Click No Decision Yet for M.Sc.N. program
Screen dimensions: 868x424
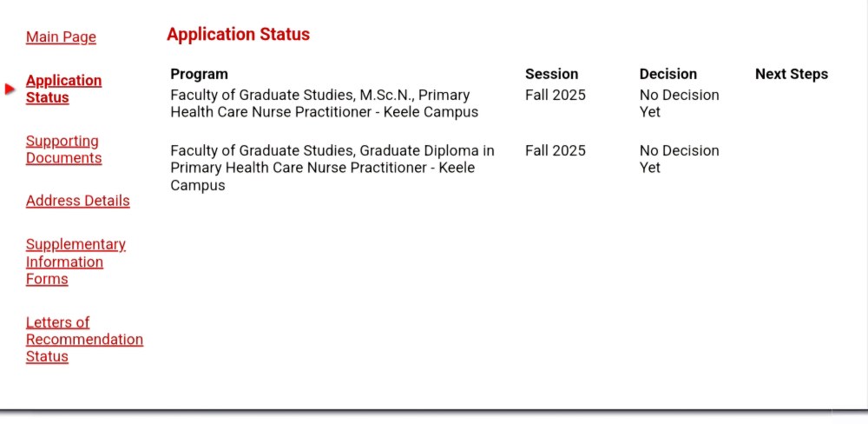coord(680,103)
